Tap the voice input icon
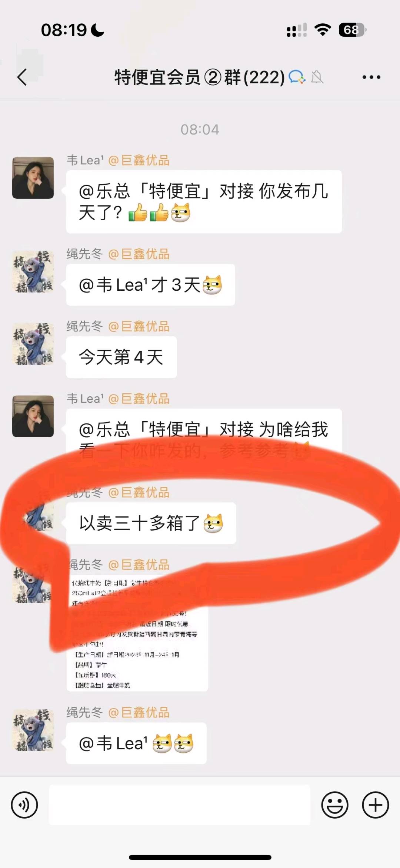Image resolution: width=400 pixels, height=868 pixels. pyautogui.click(x=24, y=805)
